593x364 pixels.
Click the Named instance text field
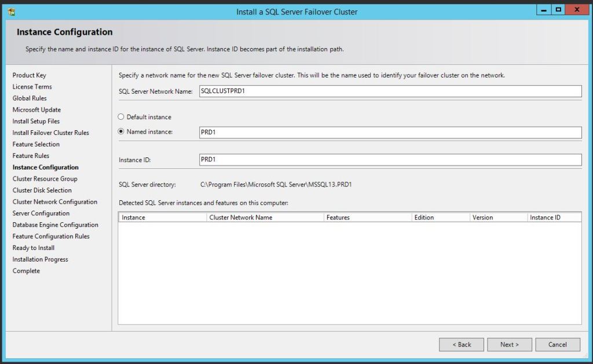click(390, 133)
